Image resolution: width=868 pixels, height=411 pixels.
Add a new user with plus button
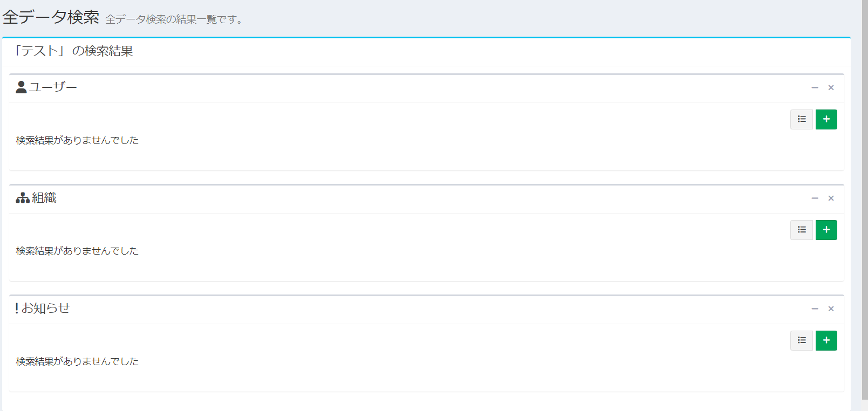coord(826,119)
